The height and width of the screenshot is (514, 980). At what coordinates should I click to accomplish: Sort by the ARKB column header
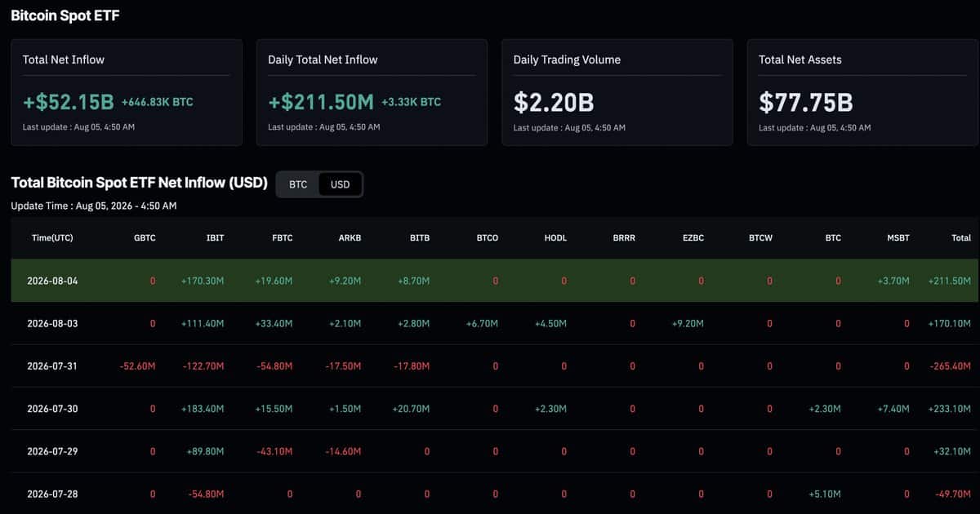(350, 238)
